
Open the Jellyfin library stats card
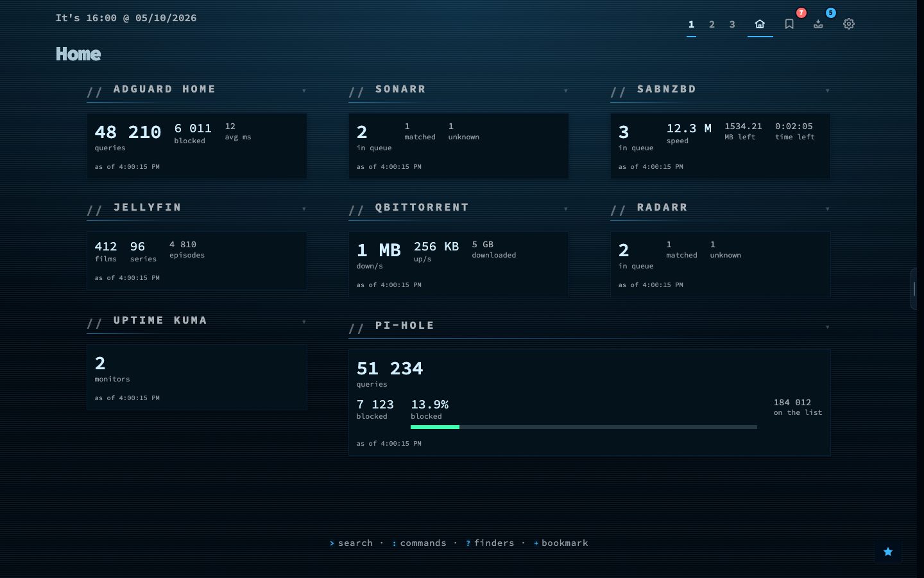[x=197, y=261]
